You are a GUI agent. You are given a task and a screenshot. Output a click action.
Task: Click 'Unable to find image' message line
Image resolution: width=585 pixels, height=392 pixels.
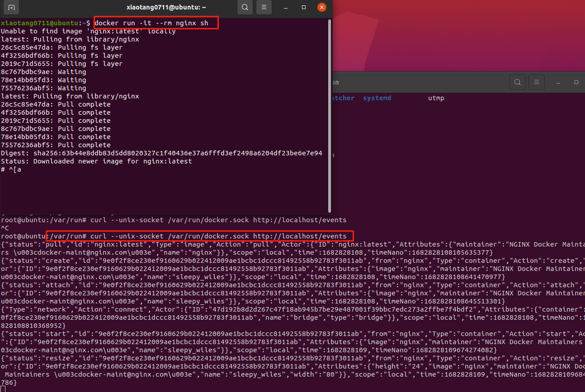[88, 31]
